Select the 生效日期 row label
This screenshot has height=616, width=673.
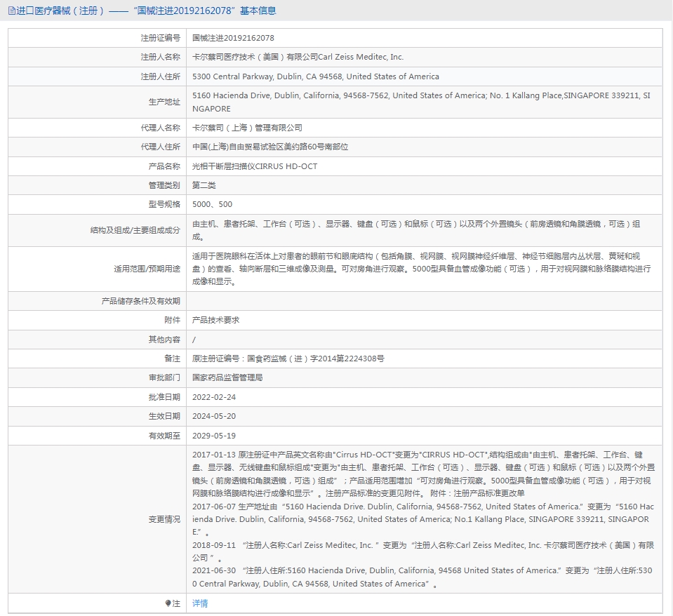(164, 416)
